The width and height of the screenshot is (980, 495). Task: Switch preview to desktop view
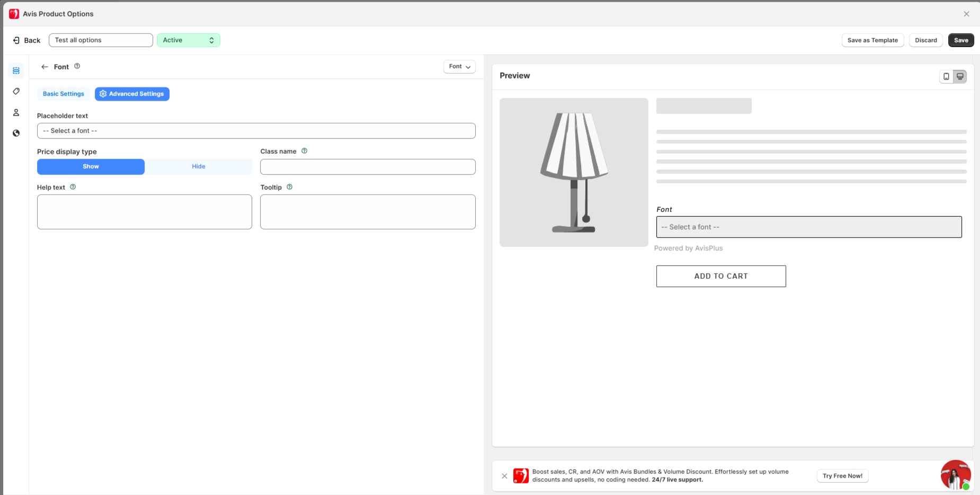point(960,76)
